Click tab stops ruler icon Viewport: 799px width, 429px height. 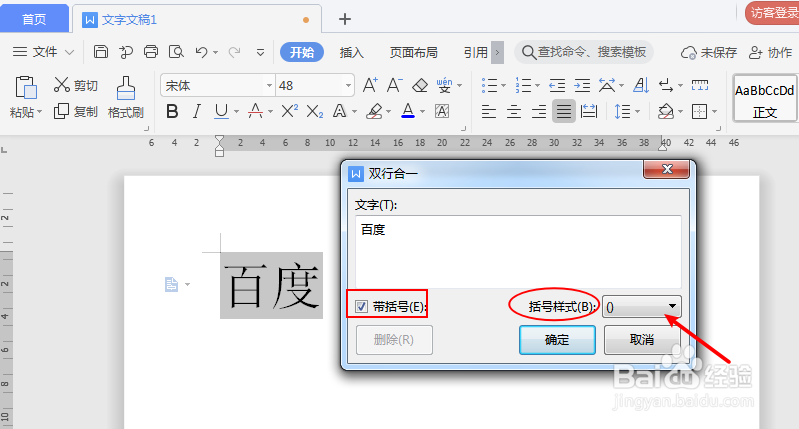coord(700,85)
